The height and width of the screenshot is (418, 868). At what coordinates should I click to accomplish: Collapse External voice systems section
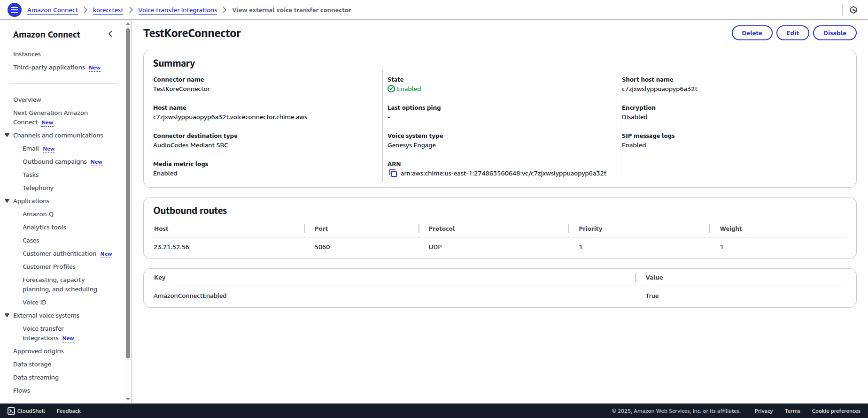point(7,316)
